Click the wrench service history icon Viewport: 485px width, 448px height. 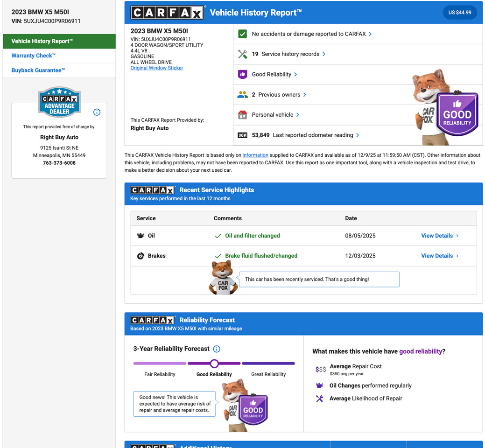click(x=242, y=54)
